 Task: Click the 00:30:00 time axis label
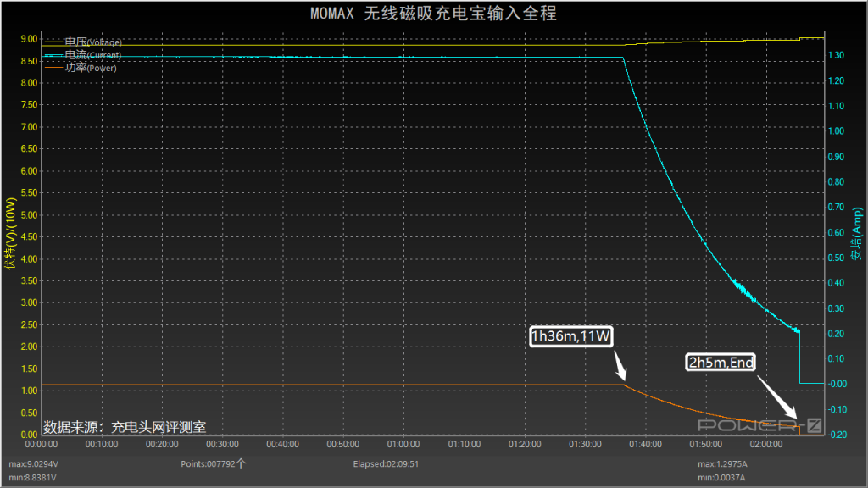(x=223, y=444)
